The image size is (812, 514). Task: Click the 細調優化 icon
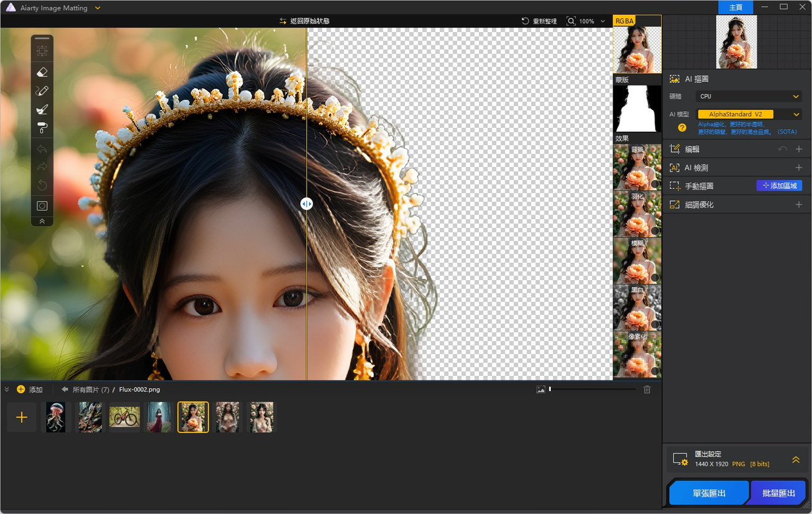coord(674,204)
